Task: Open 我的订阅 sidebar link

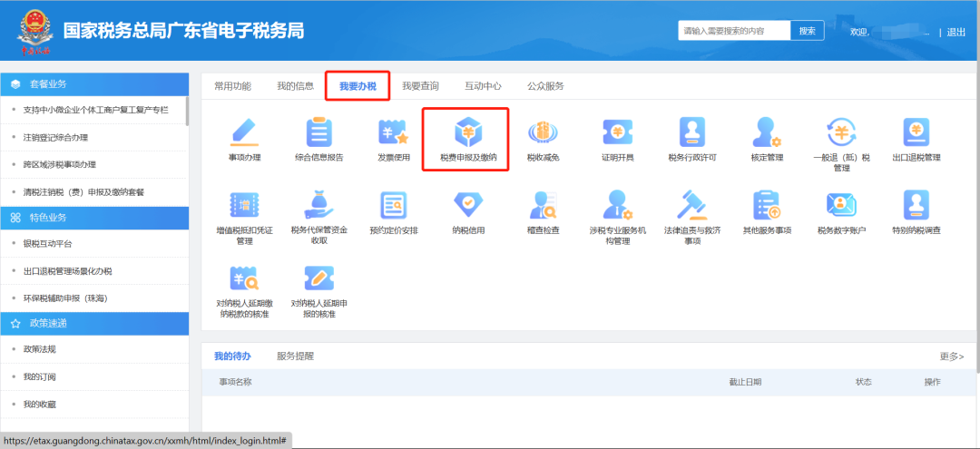Action: 39,377
